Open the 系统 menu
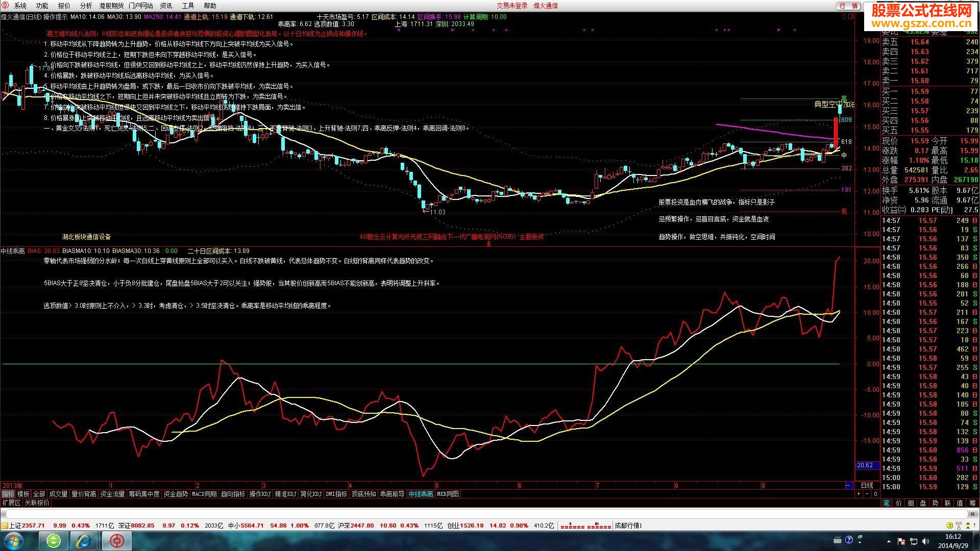Screen dimensions: 980x551 pyautogui.click(x=20, y=6)
